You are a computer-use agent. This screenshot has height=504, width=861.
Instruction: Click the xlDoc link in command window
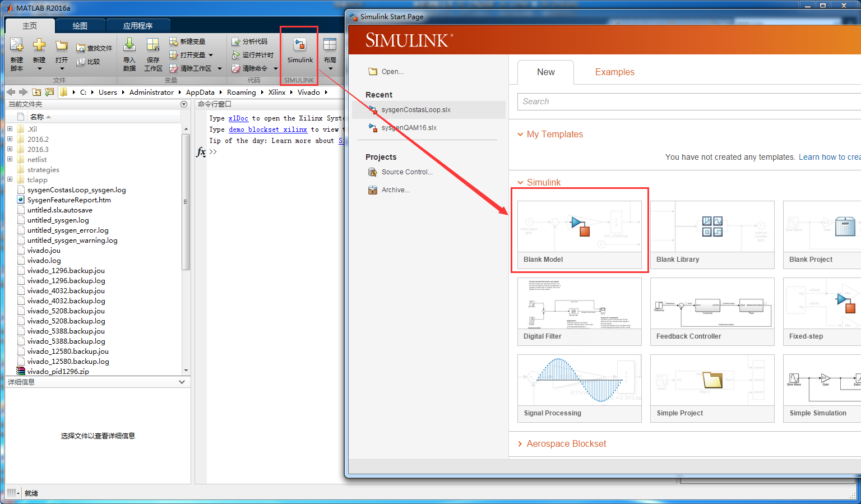pyautogui.click(x=238, y=118)
